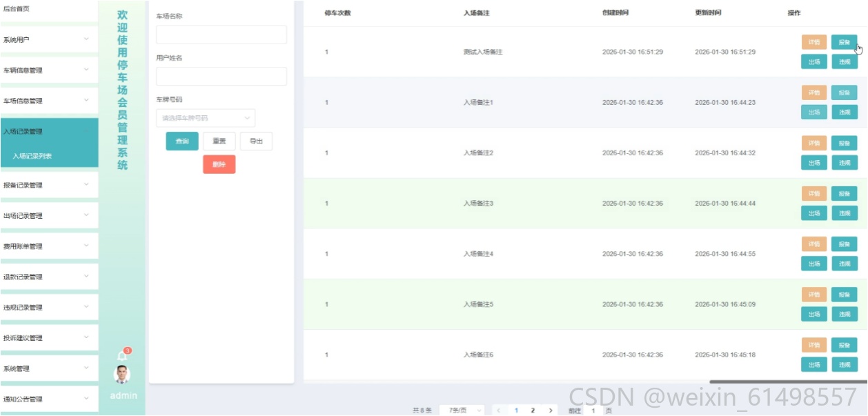Click 出场 for the 入场备注1 row

click(814, 112)
